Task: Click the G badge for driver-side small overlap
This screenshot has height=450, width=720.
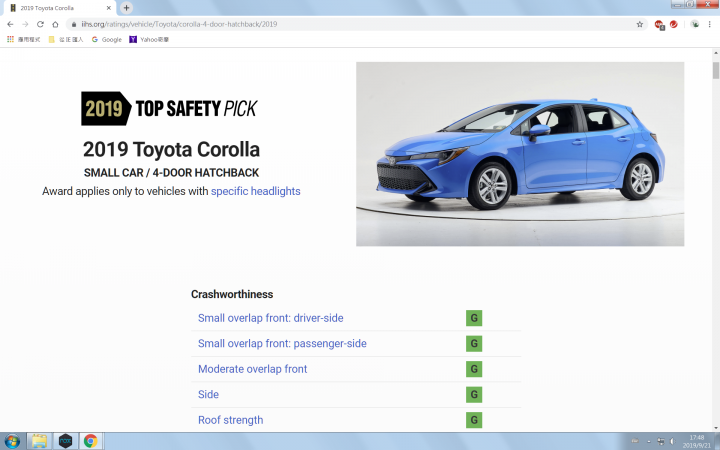Action: [x=474, y=318]
